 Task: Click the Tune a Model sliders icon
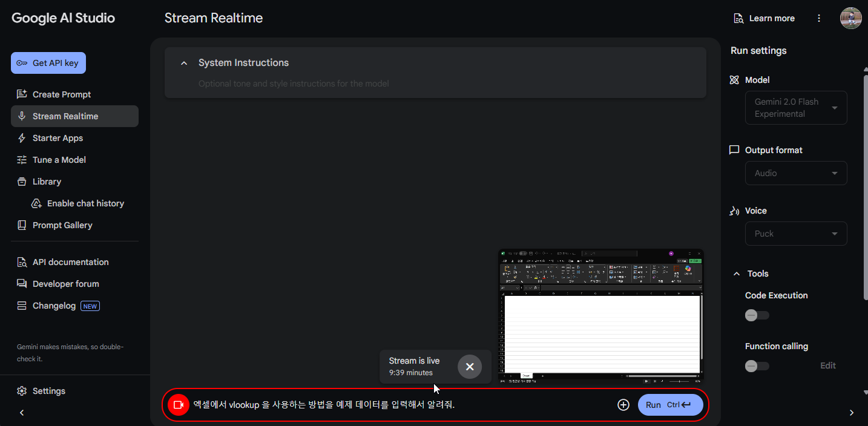22,160
